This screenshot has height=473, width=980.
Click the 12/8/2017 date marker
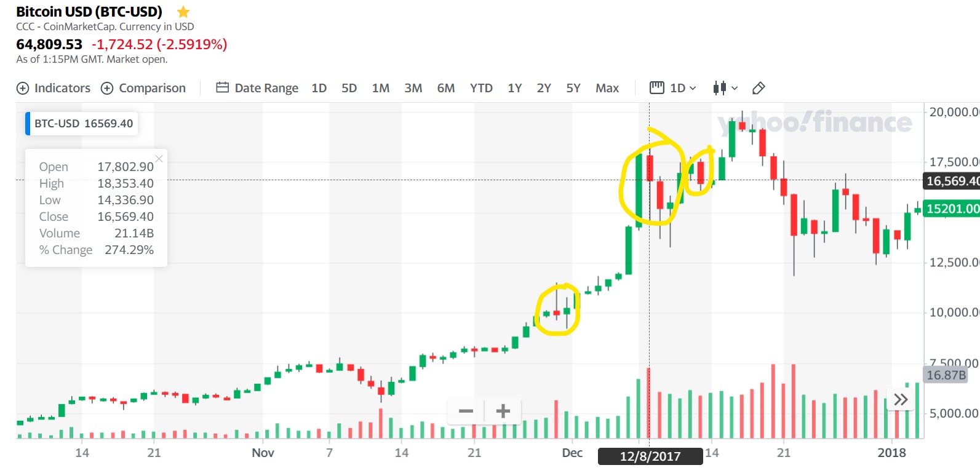(x=650, y=456)
